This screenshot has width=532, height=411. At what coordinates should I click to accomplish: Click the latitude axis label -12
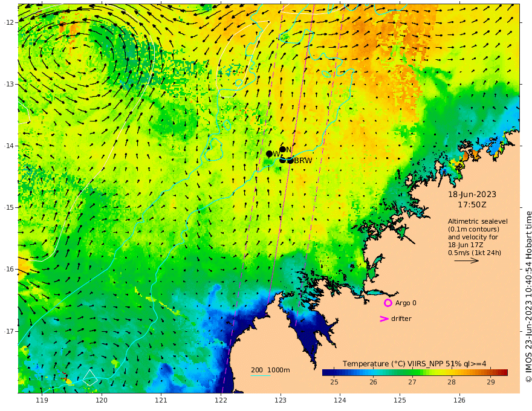[9, 22]
